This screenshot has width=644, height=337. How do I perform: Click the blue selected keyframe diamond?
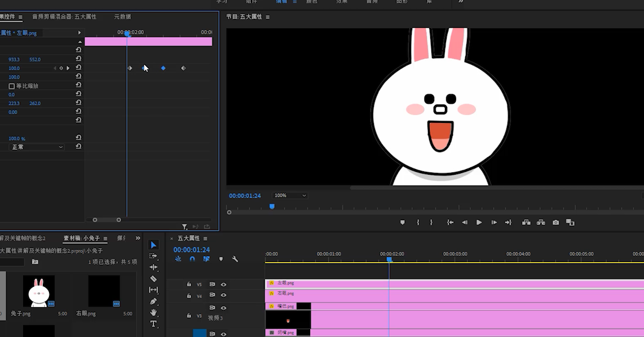[164, 68]
